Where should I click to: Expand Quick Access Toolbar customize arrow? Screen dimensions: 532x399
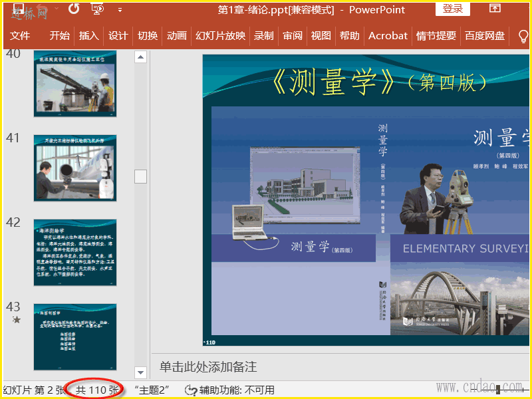[x=120, y=10]
